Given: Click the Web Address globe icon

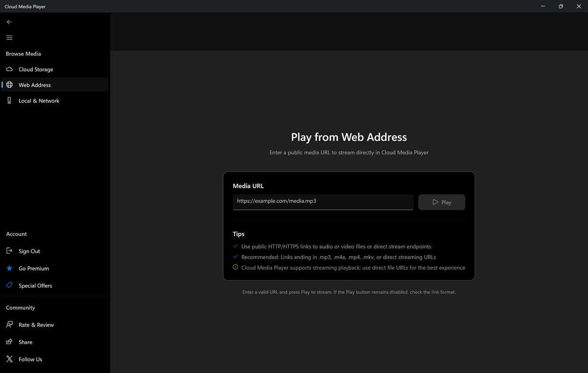Looking at the screenshot, I should point(9,85).
